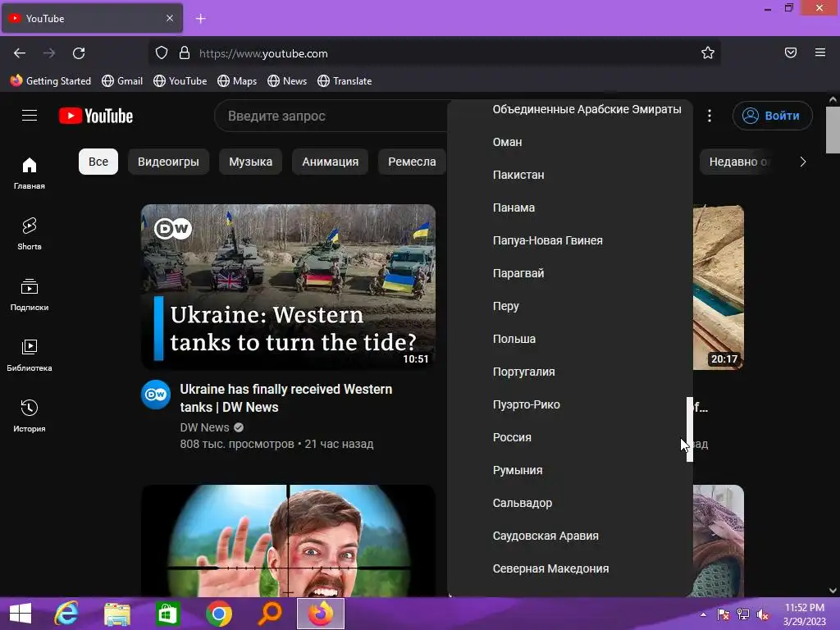Open the Ukraine Western tanks video thumbnail
The width and height of the screenshot is (840, 630).
click(x=288, y=286)
